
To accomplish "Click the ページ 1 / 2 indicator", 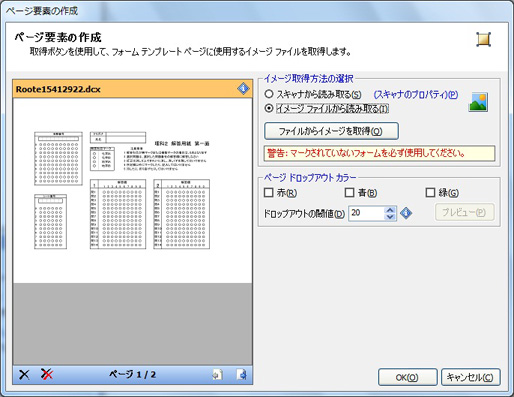I will [132, 375].
